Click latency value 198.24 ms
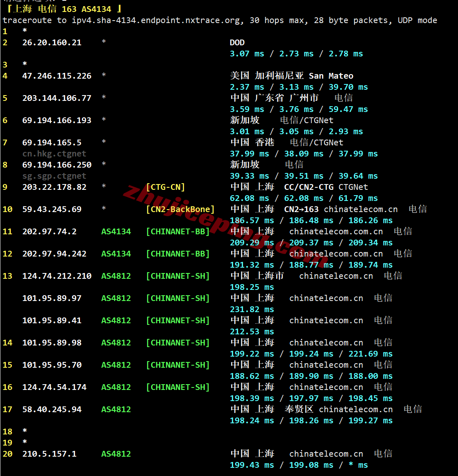This screenshot has width=458, height=476. [x=252, y=420]
